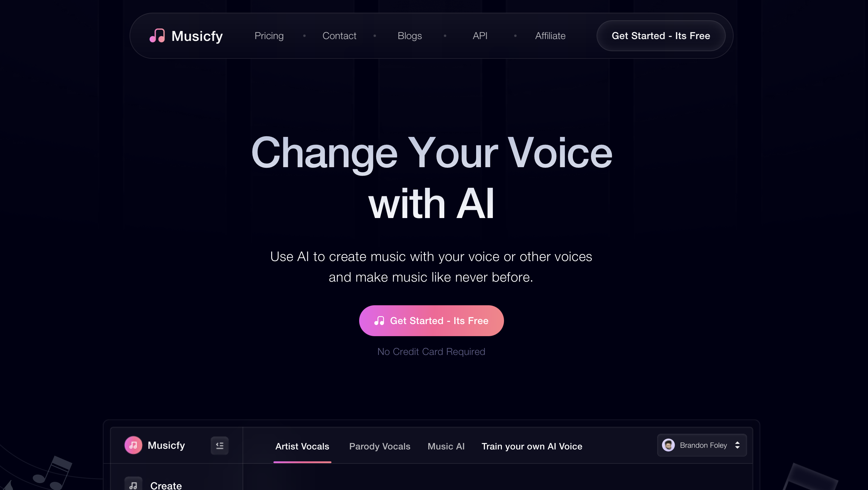
Task: Open the Train your own AI Voice section
Action: click(532, 446)
